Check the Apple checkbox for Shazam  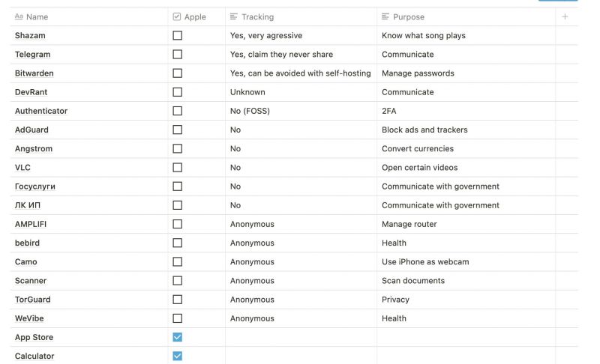[177, 35]
